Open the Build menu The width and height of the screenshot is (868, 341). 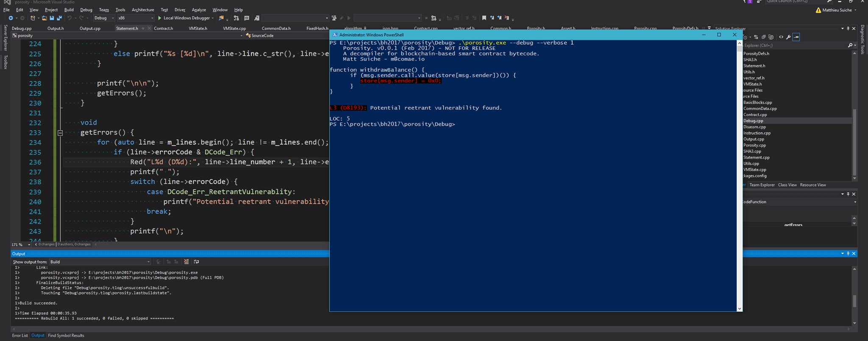click(x=69, y=10)
